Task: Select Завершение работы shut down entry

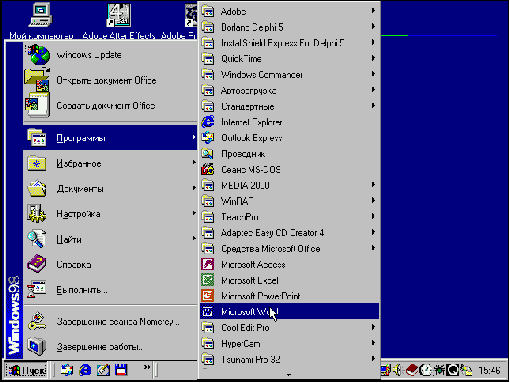Action: click(111, 347)
